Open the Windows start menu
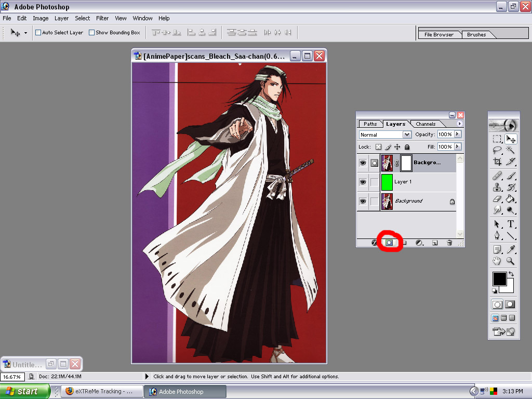 click(x=25, y=392)
